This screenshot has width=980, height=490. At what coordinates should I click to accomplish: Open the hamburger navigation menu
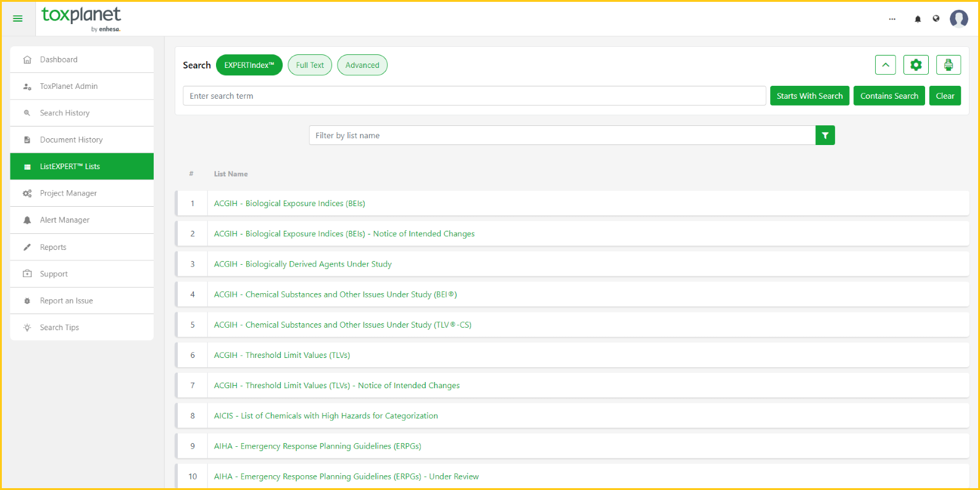click(x=18, y=19)
